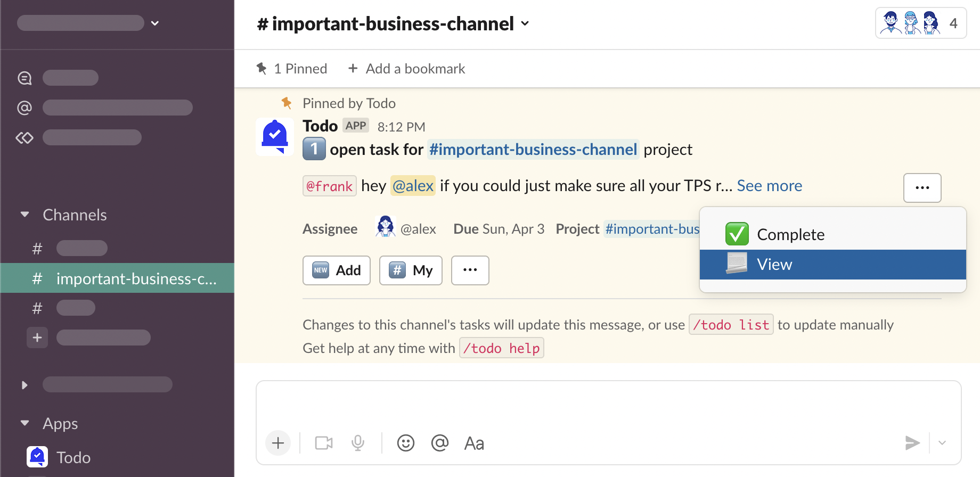Click the plus attachment button in composer

click(x=278, y=443)
